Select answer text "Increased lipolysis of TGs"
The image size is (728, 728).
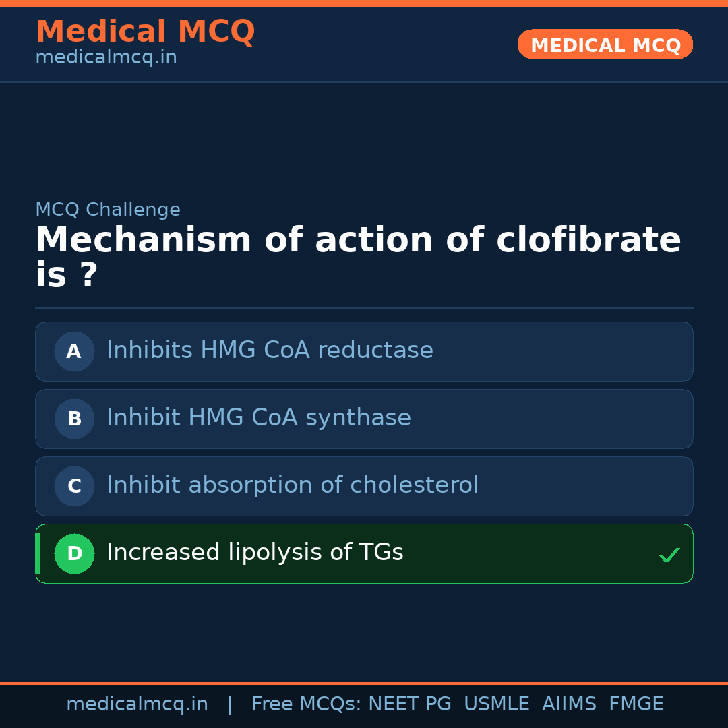pyautogui.click(x=255, y=553)
